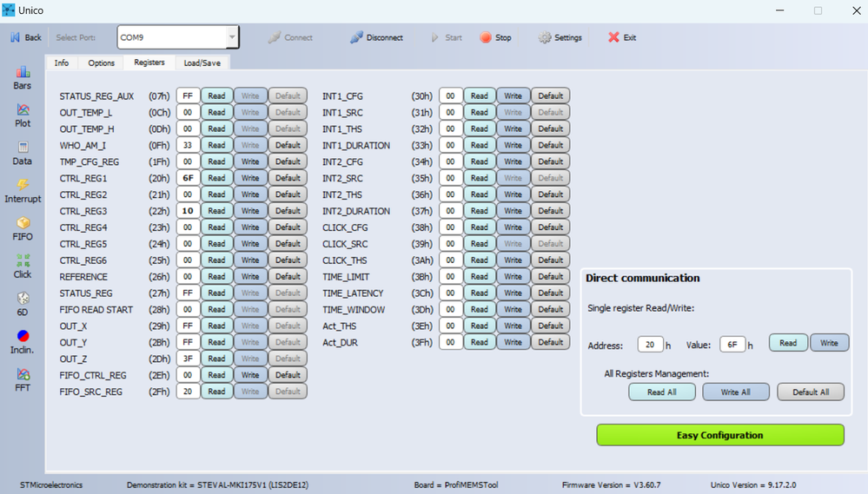Read the Act_DUR register
Viewport: 868px width, 494px height.
480,342
